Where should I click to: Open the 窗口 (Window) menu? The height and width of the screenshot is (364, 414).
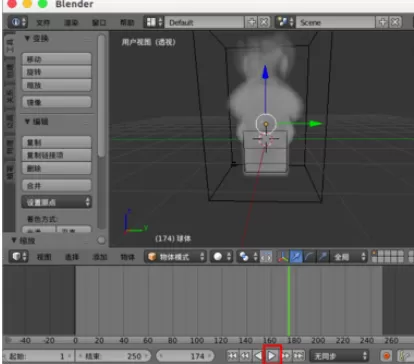99,23
